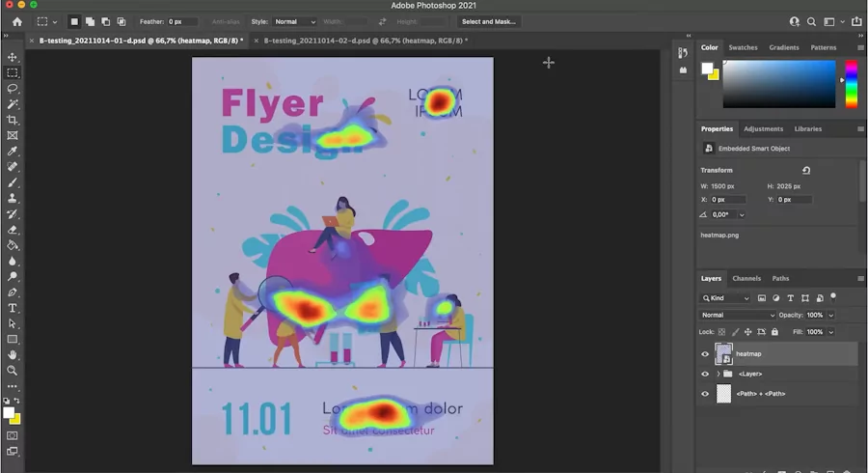Open the Style dropdown set to Normal
This screenshot has height=473, width=868.
click(x=295, y=21)
